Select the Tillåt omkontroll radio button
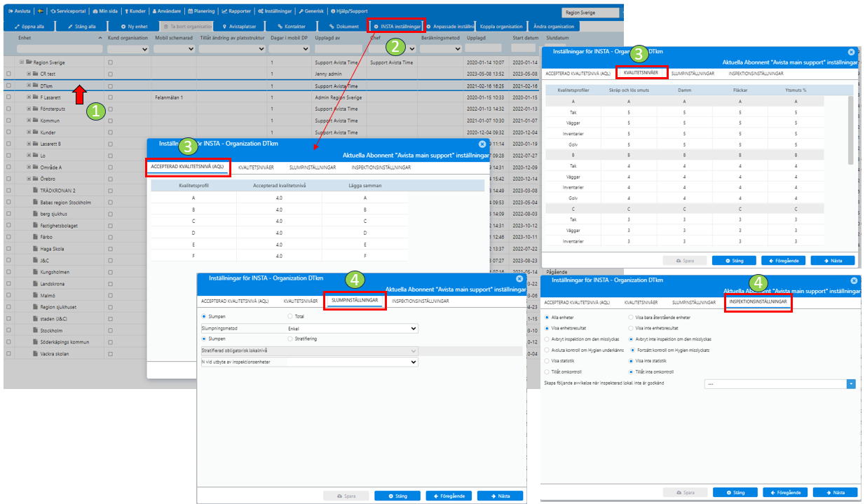 pos(547,371)
